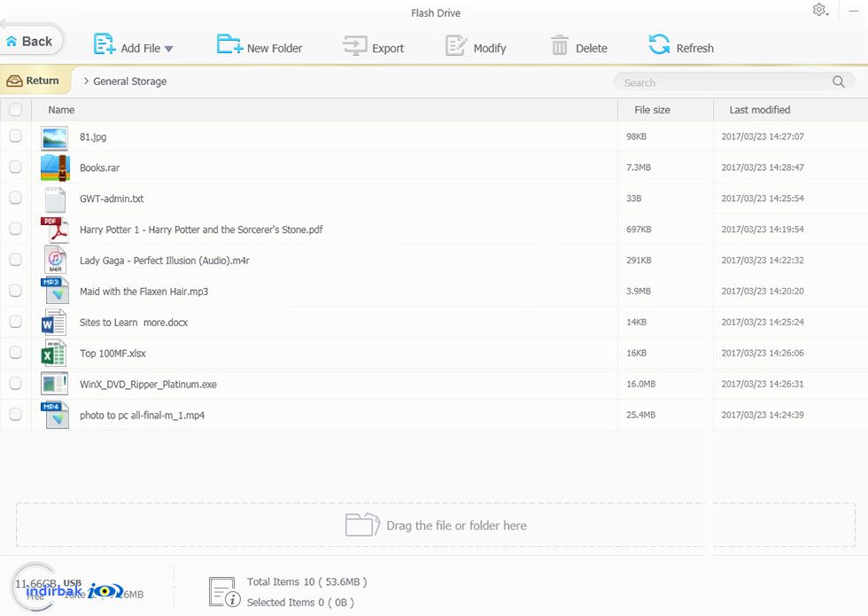Click Selected Items 0 status text
Screen dimensions: 868x616
[x=300, y=602]
